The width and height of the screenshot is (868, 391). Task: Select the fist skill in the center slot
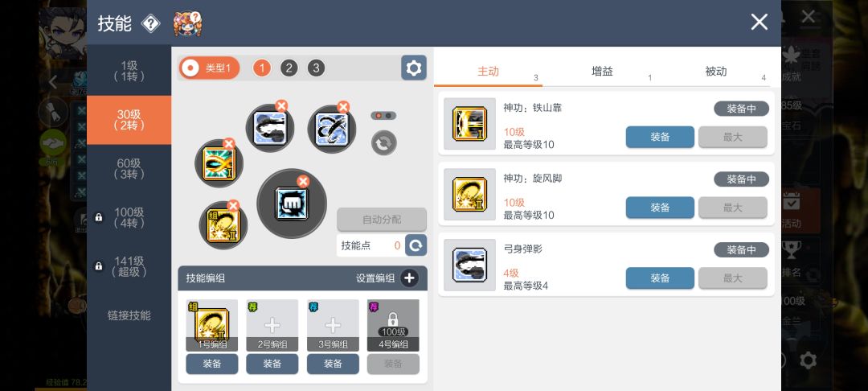click(x=292, y=204)
